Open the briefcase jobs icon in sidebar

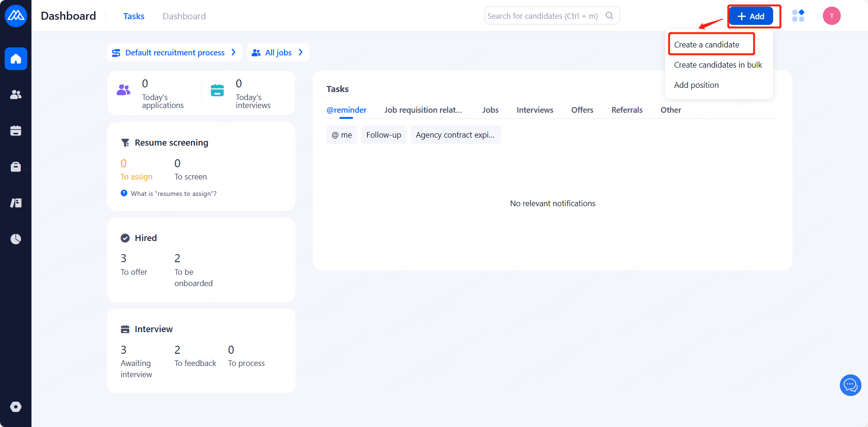16,167
